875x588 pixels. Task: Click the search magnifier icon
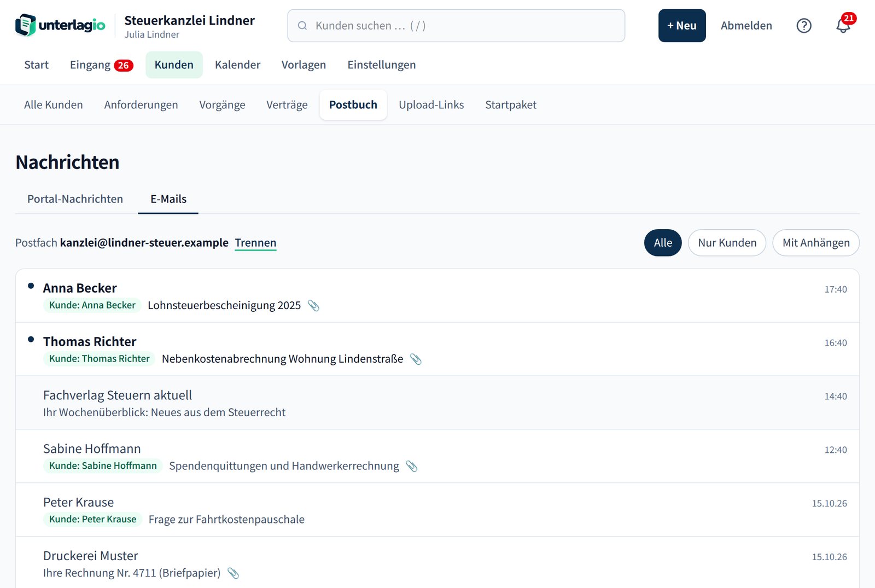pos(302,26)
